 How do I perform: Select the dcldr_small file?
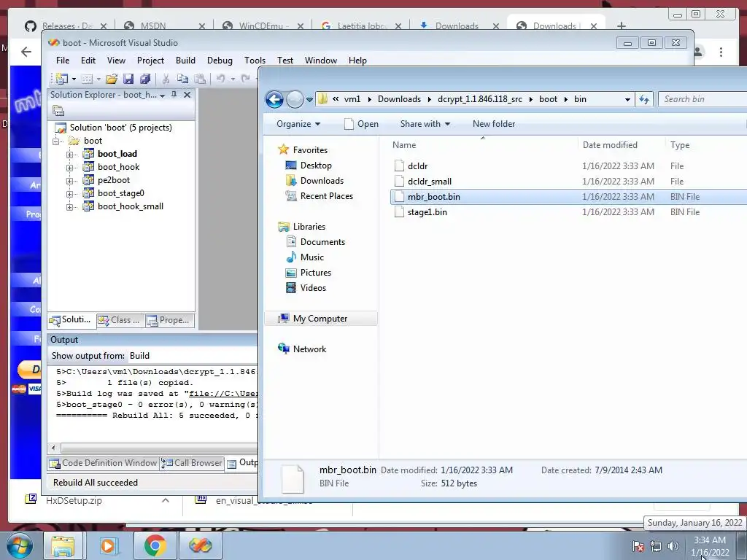point(429,182)
